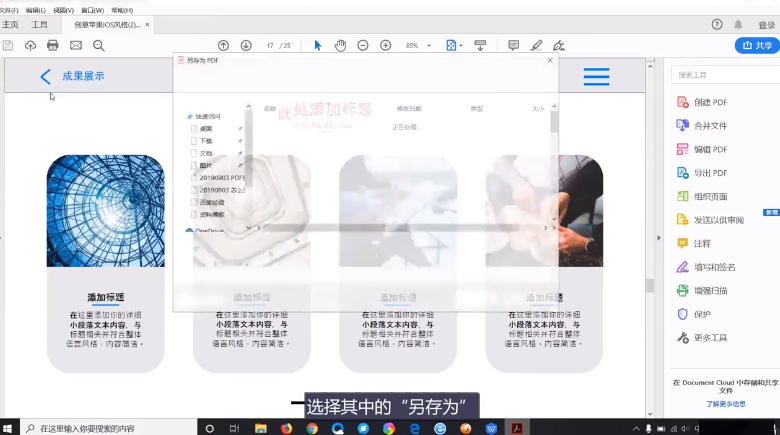Click the blue glass dome thumbnail image
Screen dimensions: 780x435
[105, 211]
